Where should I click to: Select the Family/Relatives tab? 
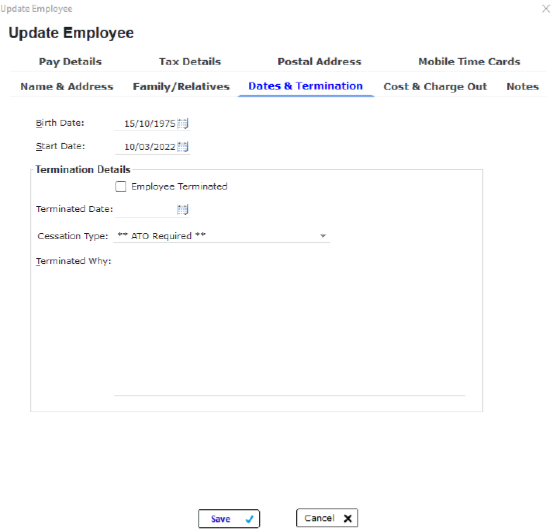(181, 87)
